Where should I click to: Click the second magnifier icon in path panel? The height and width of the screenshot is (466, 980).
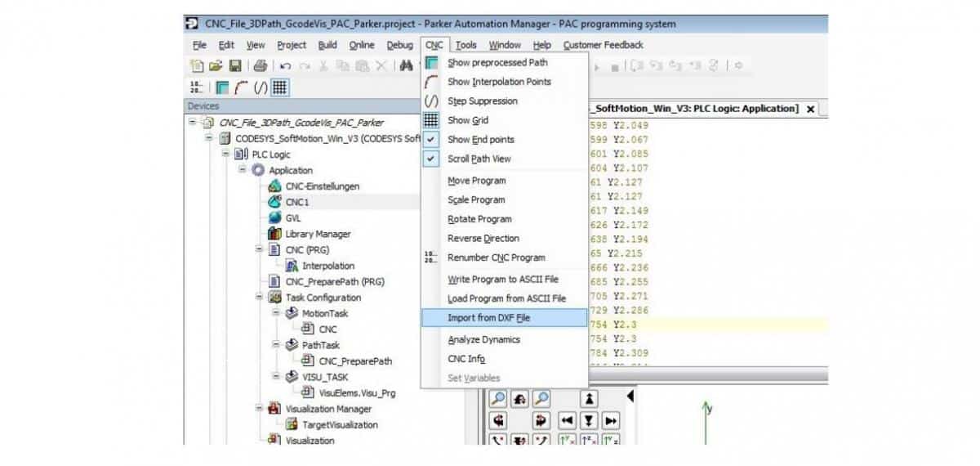pyautogui.click(x=541, y=399)
